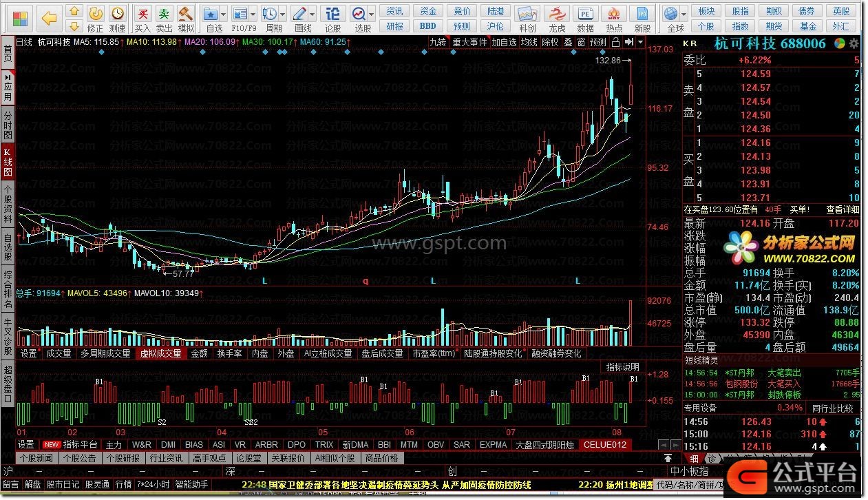The width and height of the screenshot is (868, 500).
Task: Select the EXPMA indicator tab
Action: (x=493, y=444)
